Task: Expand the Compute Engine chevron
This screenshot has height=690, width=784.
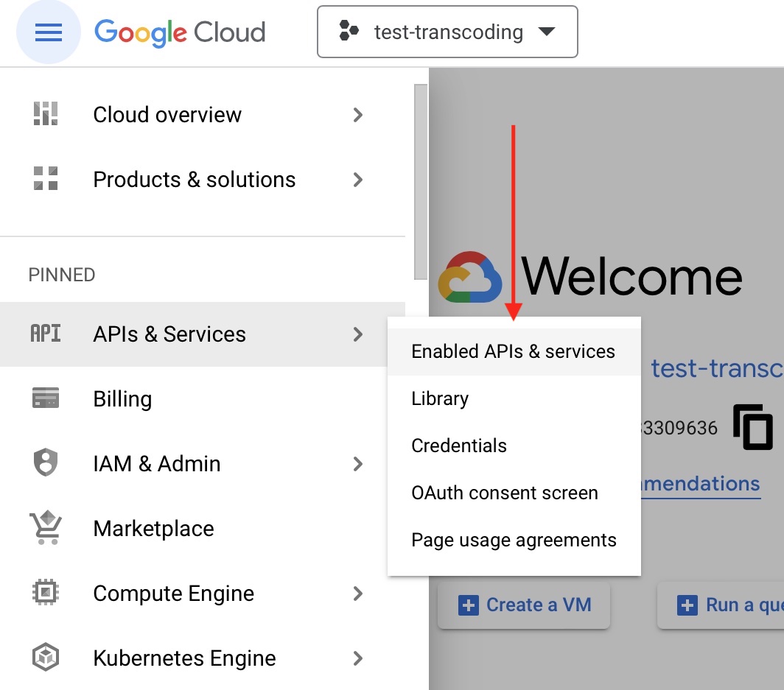Action: click(x=357, y=594)
